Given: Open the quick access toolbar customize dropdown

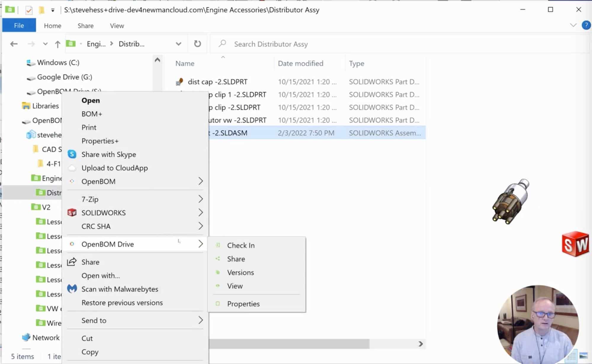Looking at the screenshot, I should click(53, 10).
